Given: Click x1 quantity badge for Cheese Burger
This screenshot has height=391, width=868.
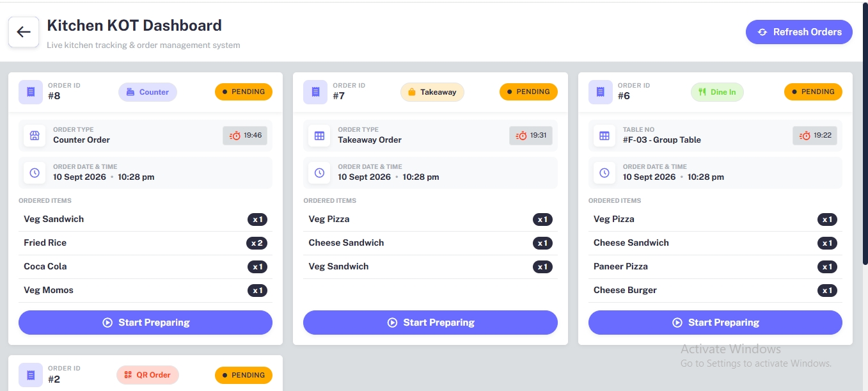Looking at the screenshot, I should coord(827,291).
